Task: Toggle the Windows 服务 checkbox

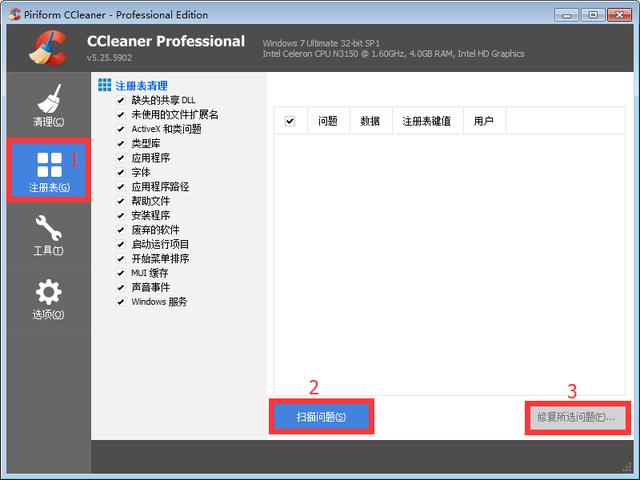Action: click(x=121, y=302)
